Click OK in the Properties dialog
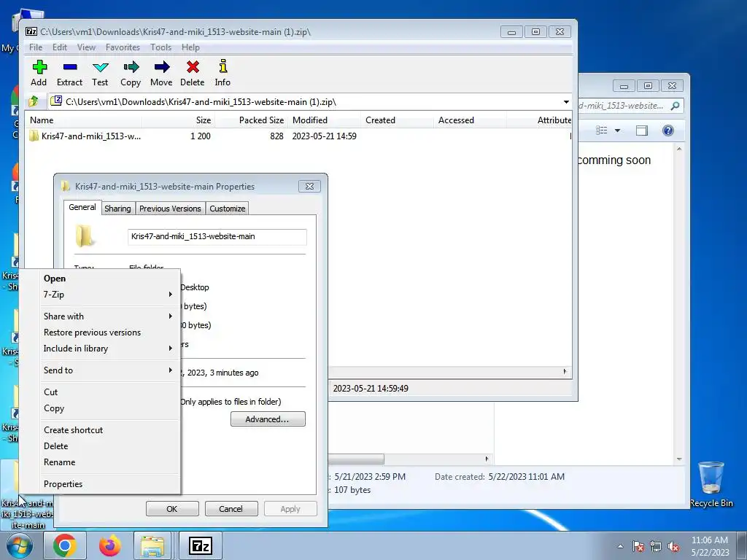Viewport: 747px width, 560px height. [x=172, y=508]
